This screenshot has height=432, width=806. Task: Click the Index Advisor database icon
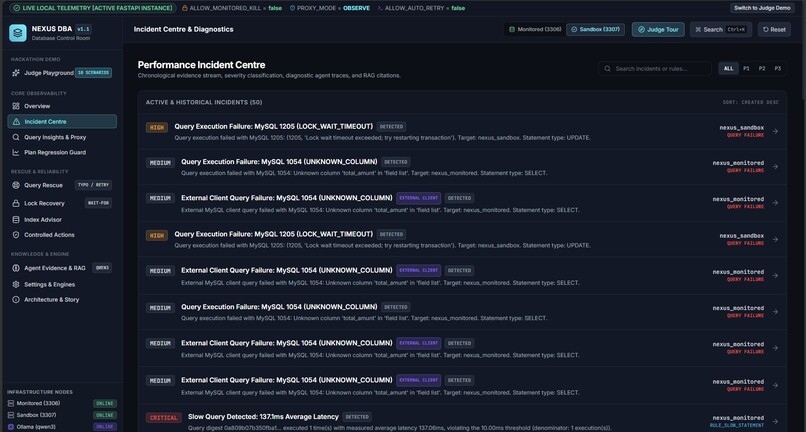[x=16, y=220]
